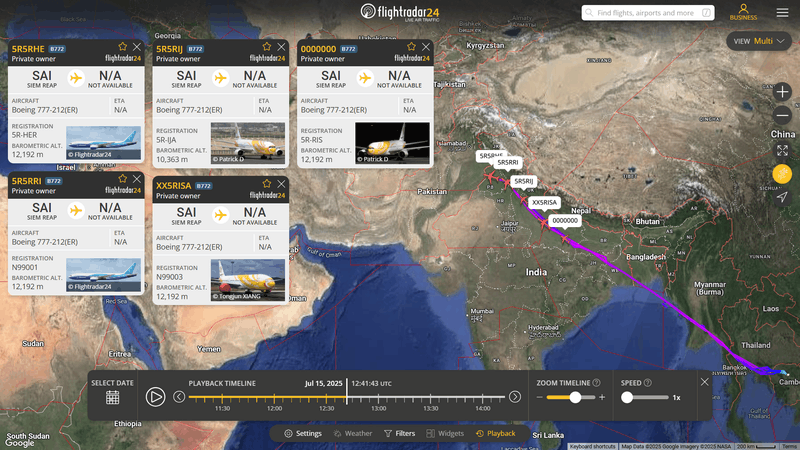The image size is (800, 450).
Task: Click the playback timeline position marker
Action: pyautogui.click(x=347, y=391)
